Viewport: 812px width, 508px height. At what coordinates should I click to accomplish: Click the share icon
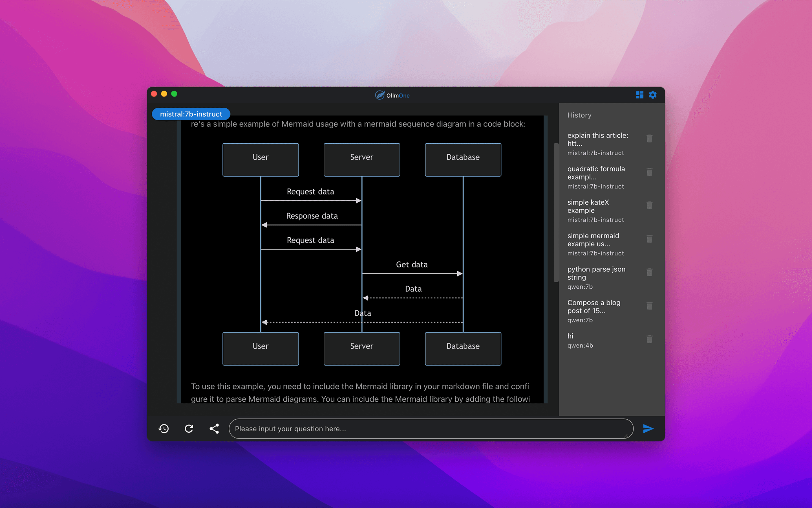click(214, 429)
